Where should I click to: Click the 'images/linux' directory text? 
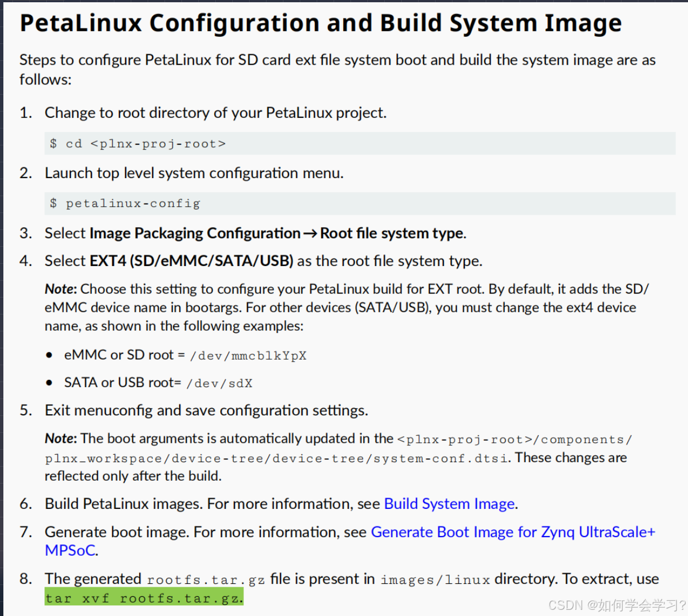pos(435,580)
